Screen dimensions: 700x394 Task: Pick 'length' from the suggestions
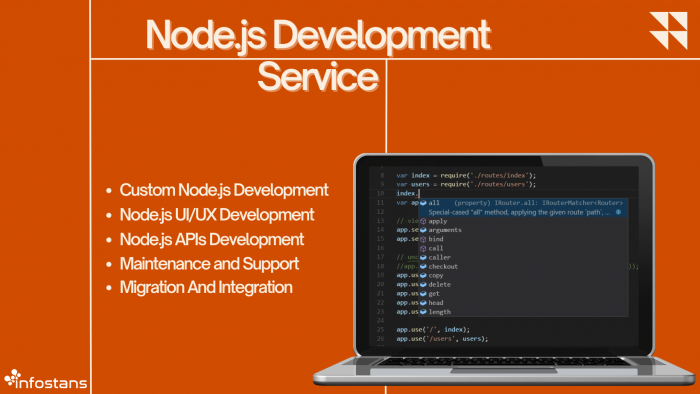click(x=523, y=312)
